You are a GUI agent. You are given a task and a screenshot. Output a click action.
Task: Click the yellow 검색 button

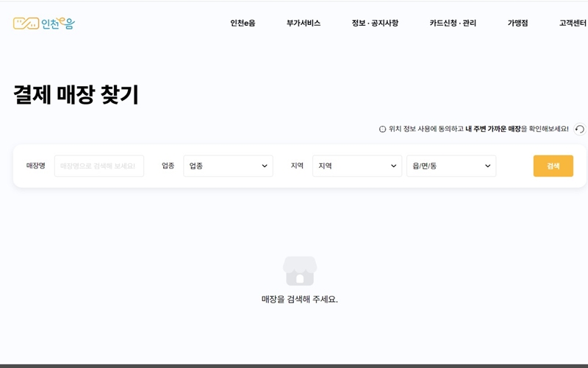click(553, 166)
